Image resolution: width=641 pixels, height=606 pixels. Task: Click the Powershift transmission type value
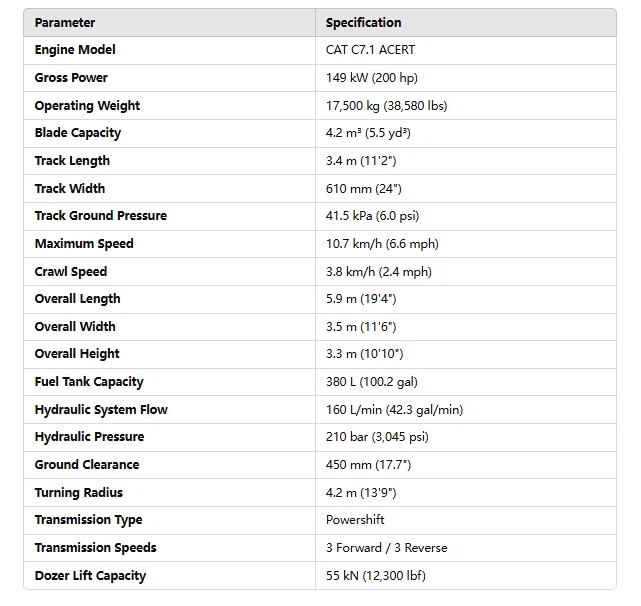coord(355,520)
